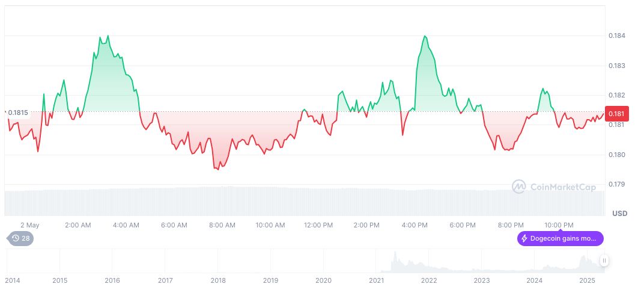Select 2018 on the year range timeline

[x=218, y=280]
